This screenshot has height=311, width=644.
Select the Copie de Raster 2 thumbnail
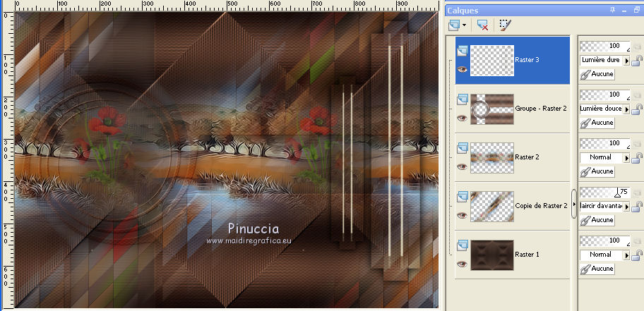click(492, 207)
